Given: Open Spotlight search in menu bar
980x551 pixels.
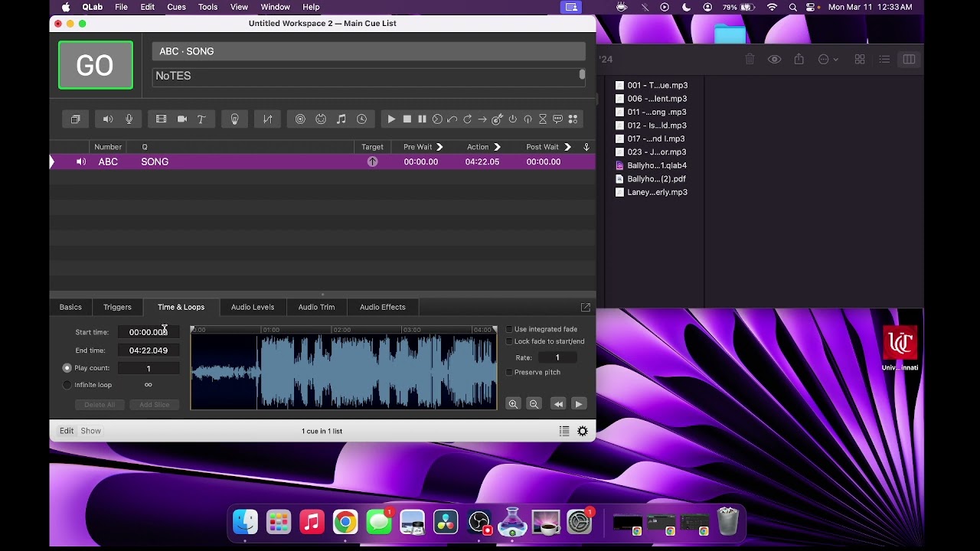Looking at the screenshot, I should 793,7.
